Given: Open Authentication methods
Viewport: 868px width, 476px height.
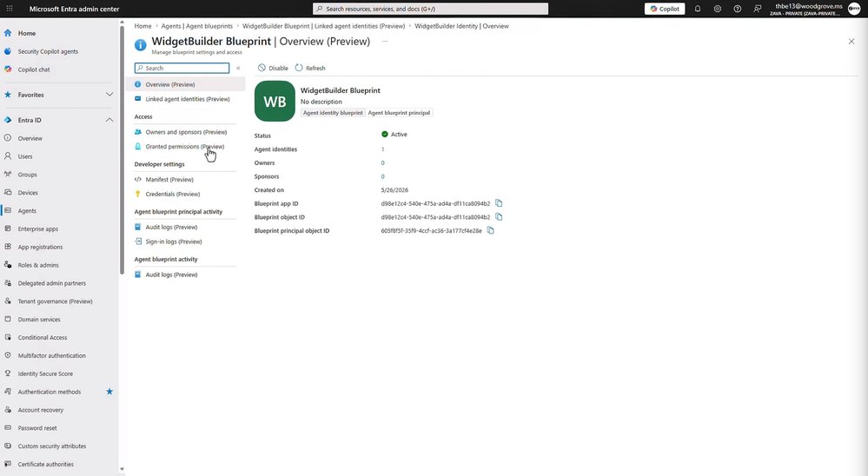Looking at the screenshot, I should [x=50, y=392].
